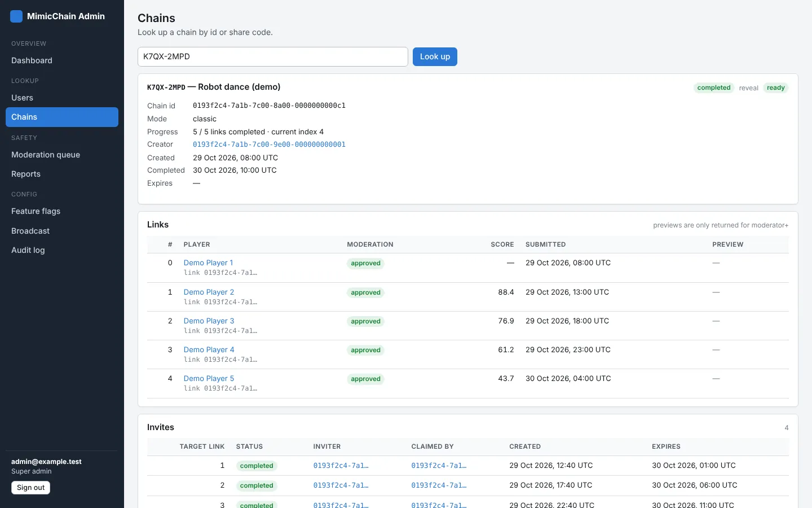Click the completed status for invite 2
The height and width of the screenshot is (508, 812).
pos(257,485)
